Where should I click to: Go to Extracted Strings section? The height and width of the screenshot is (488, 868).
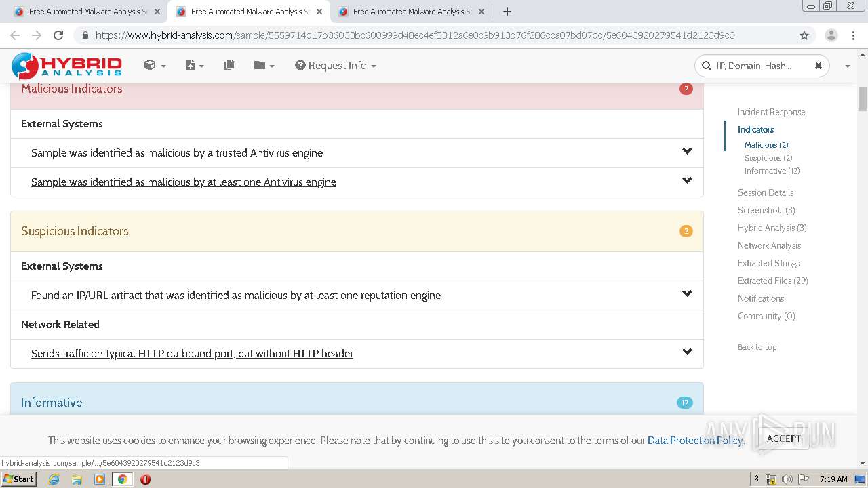tap(768, 263)
